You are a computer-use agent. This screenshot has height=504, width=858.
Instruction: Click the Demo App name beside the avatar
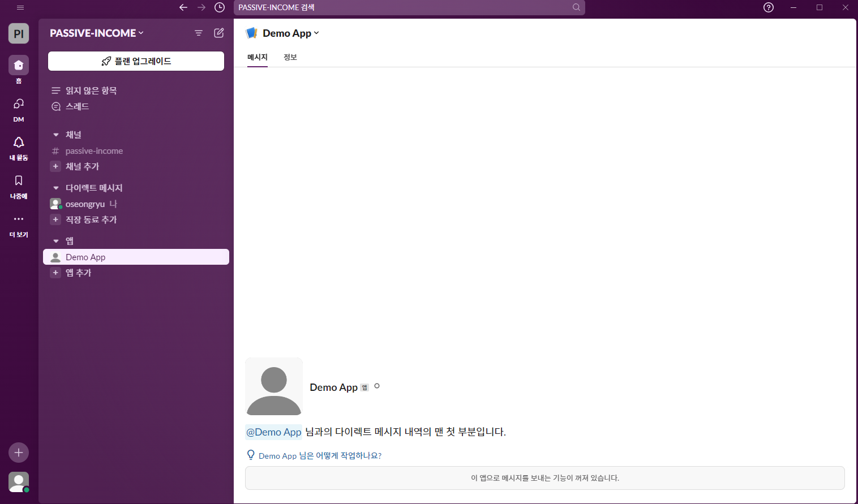click(x=333, y=387)
